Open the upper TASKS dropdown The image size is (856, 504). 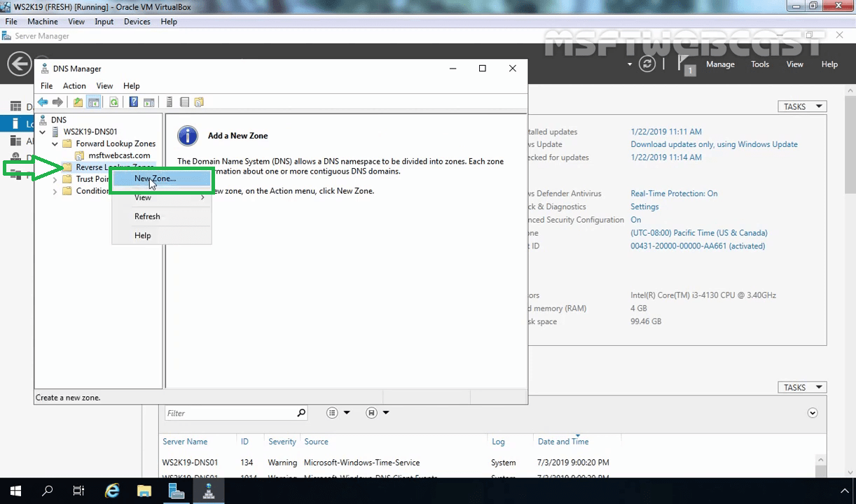coord(802,106)
